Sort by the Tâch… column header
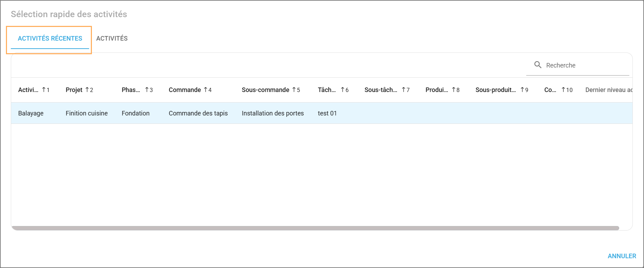 pos(327,90)
